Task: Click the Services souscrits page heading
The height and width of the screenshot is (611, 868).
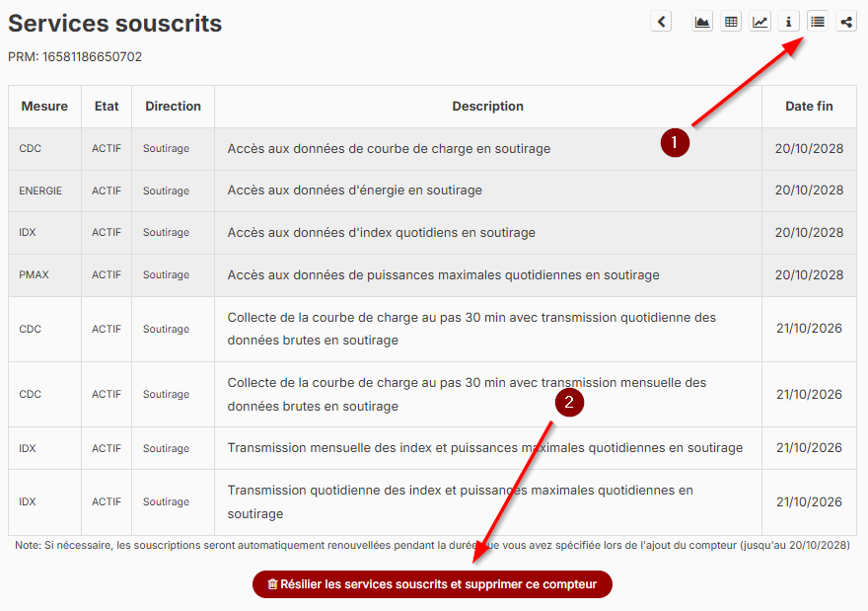Action: 115,24
